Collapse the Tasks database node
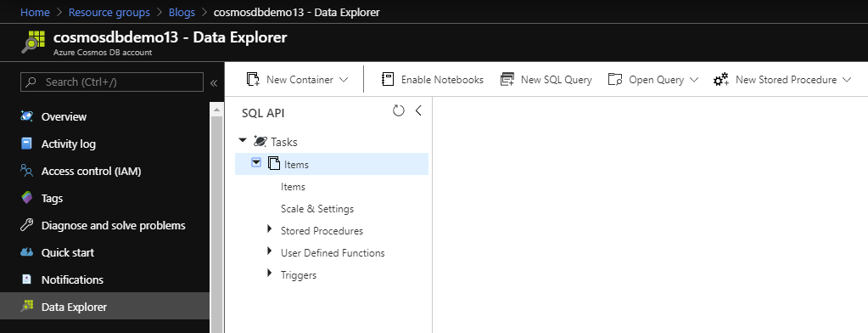 click(242, 141)
